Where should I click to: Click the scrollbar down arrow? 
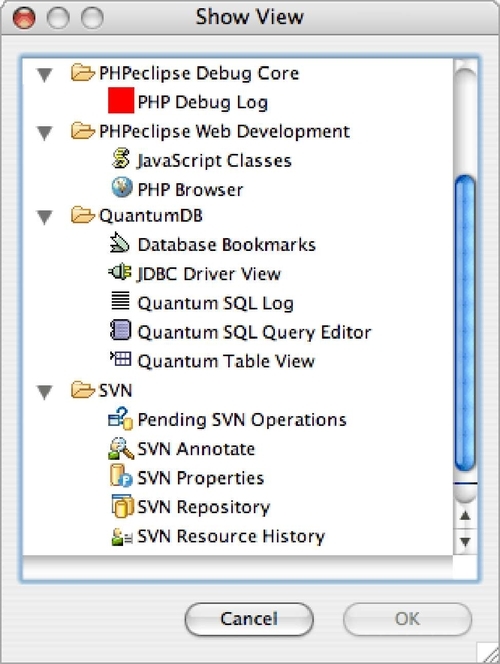click(465, 542)
